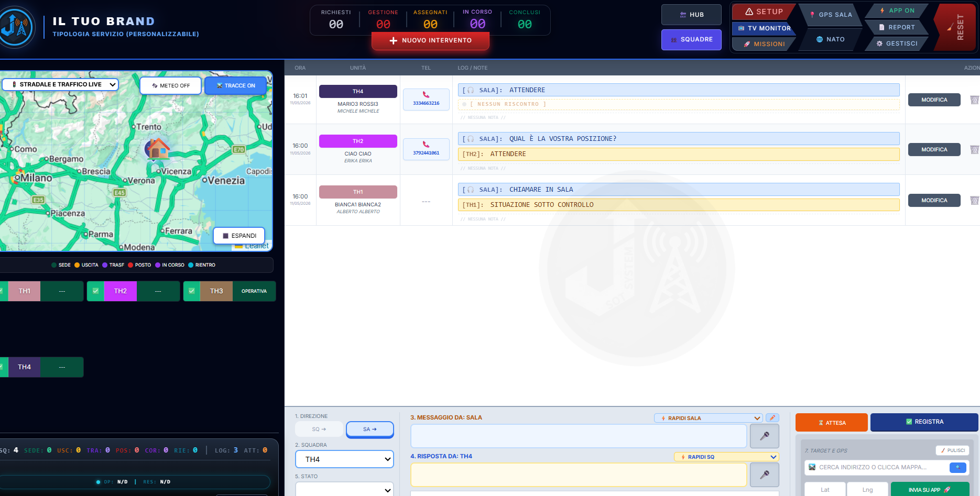980x496 pixels.
Task: Click the pink TH1 unit tile
Action: tap(25, 291)
